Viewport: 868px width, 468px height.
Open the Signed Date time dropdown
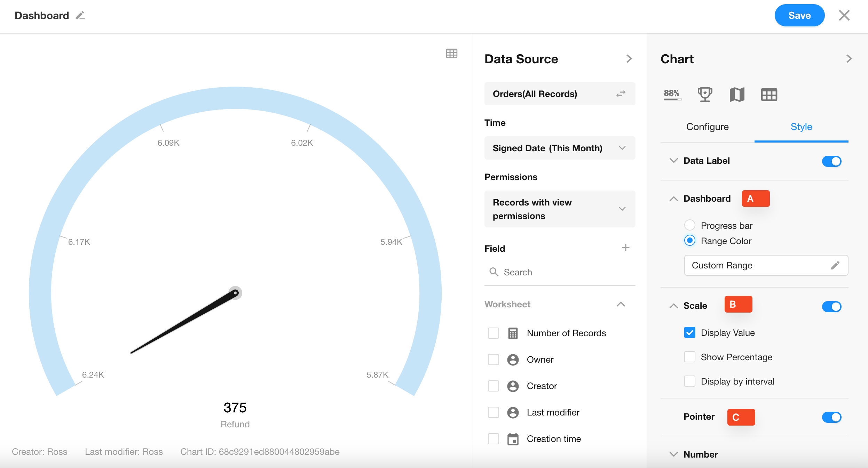(560, 148)
